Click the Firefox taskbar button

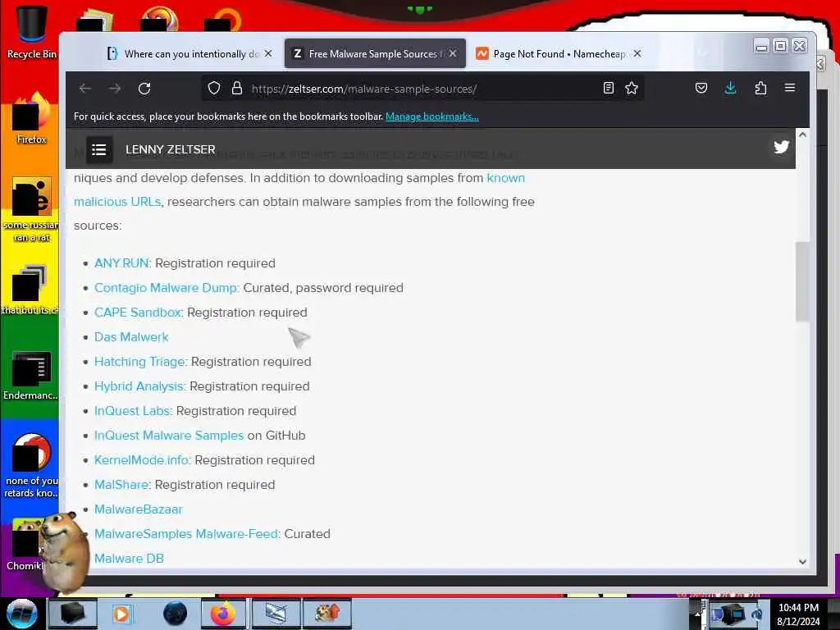tap(223, 614)
